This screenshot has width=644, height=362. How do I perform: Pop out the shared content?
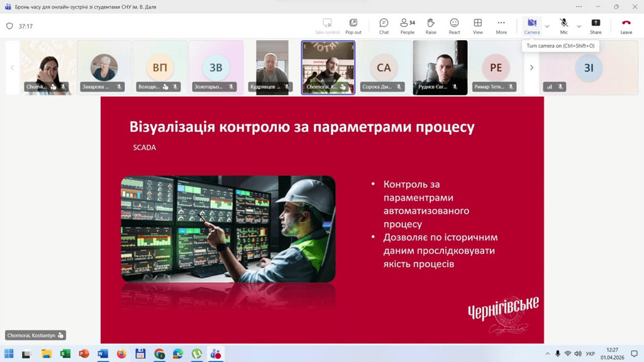click(353, 26)
